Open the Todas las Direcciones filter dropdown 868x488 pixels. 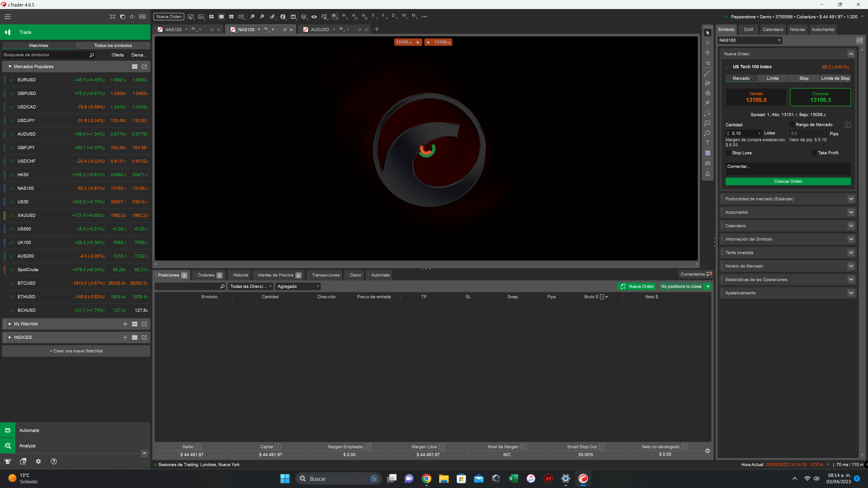click(250, 286)
